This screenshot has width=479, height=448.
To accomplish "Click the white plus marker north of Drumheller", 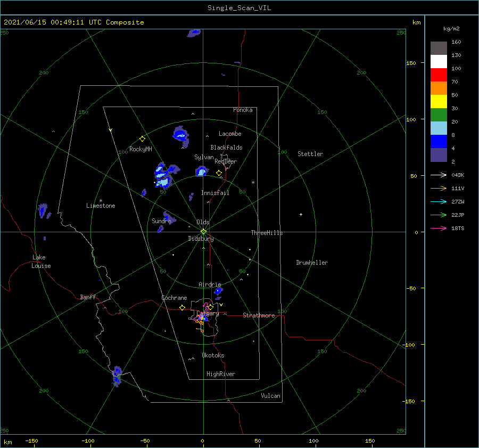I will click(x=301, y=214).
